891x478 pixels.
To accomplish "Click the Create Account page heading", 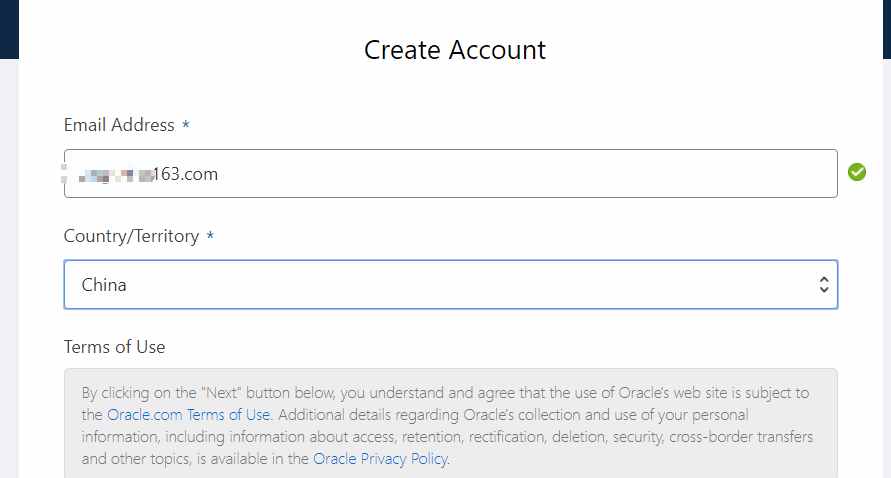I will tap(455, 50).
